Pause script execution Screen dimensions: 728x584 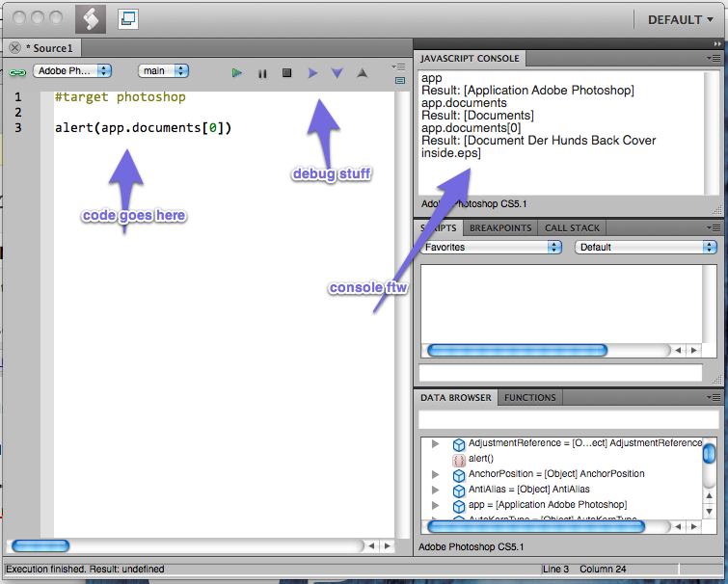pyautogui.click(x=262, y=73)
